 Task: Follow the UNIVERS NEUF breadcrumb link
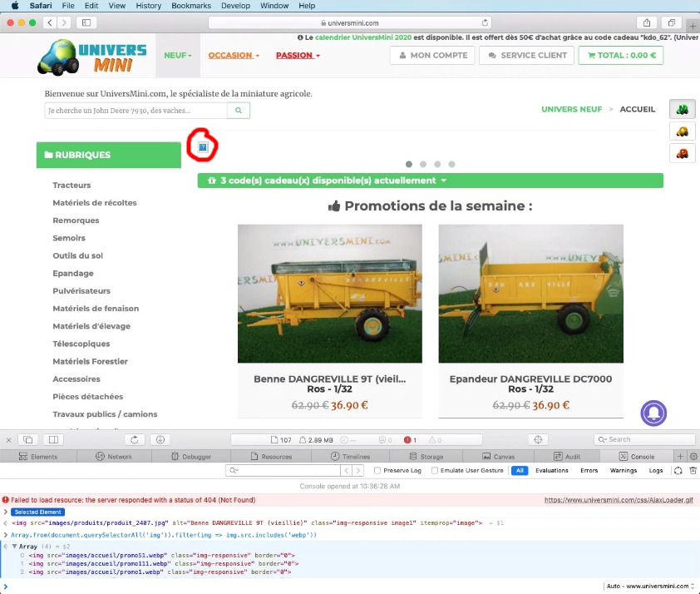[x=571, y=110]
